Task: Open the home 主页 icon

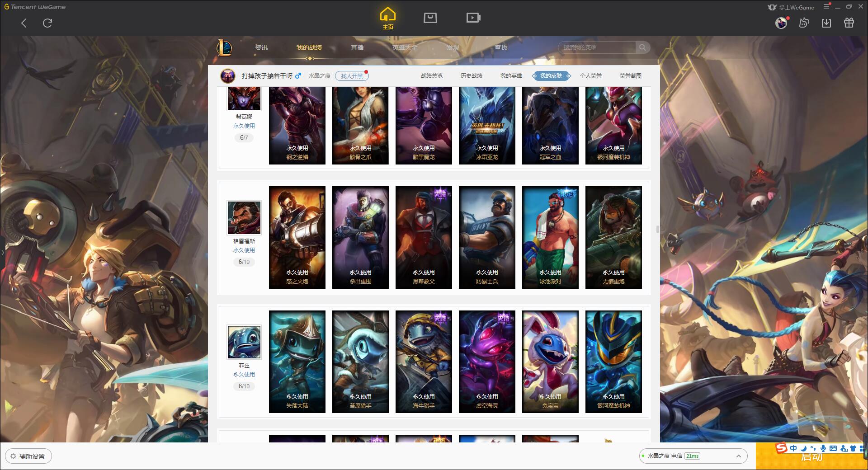Action: 388,19
